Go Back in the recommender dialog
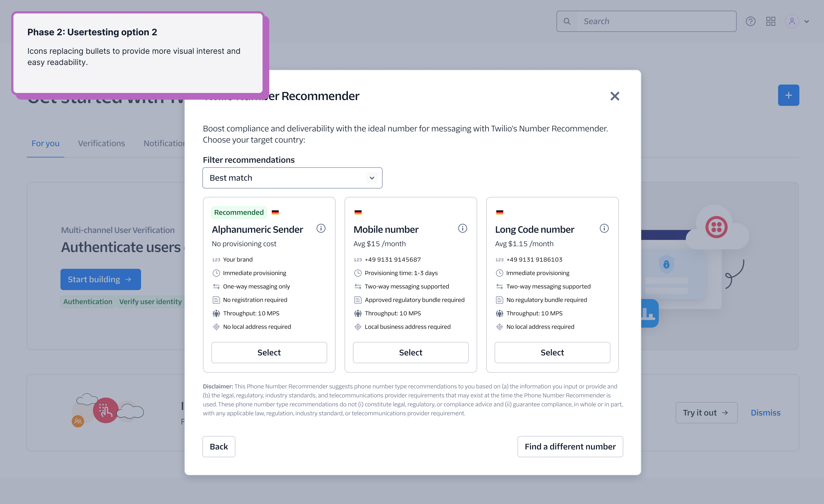 coord(219,447)
